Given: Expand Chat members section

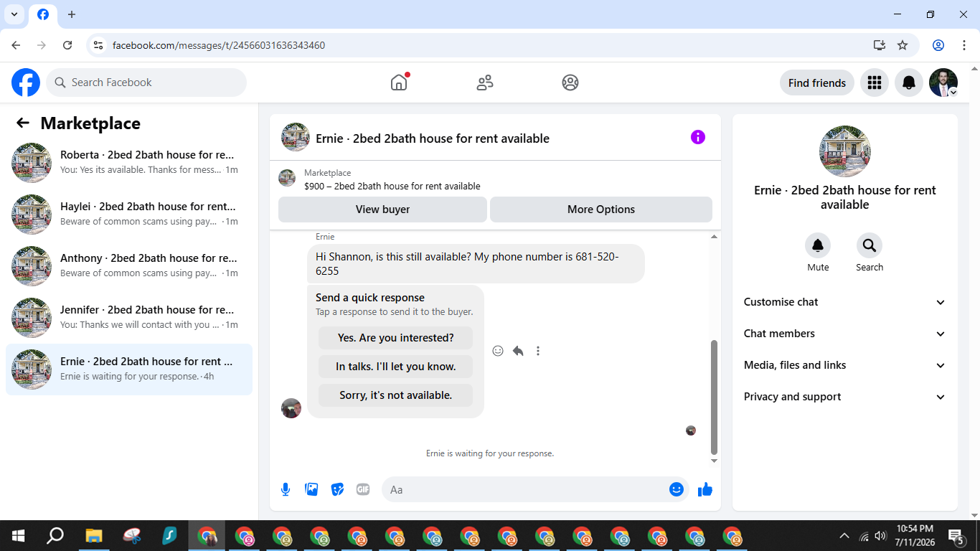Looking at the screenshot, I should [845, 334].
